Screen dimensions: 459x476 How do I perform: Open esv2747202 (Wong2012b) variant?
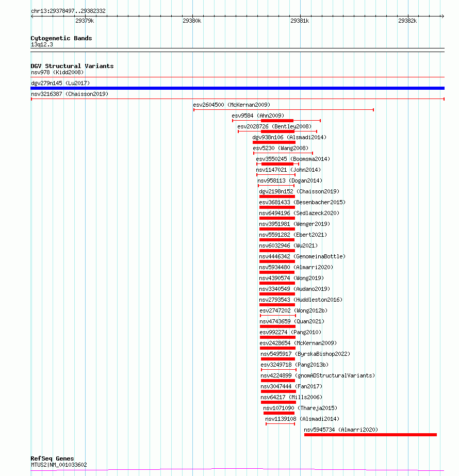[293, 310]
